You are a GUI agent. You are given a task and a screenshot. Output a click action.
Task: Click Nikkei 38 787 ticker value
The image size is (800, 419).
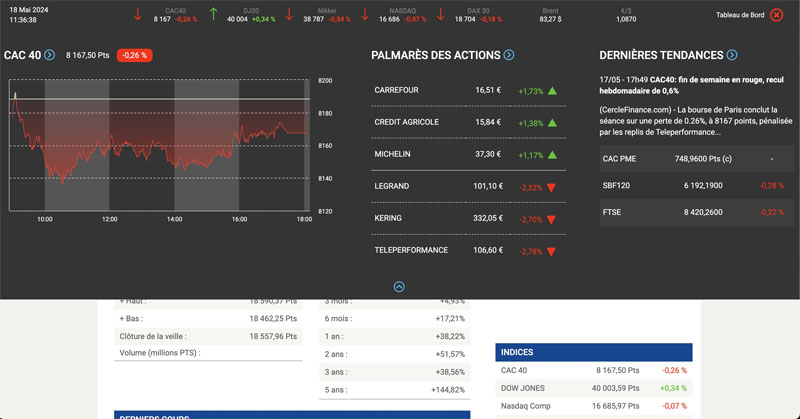click(313, 19)
